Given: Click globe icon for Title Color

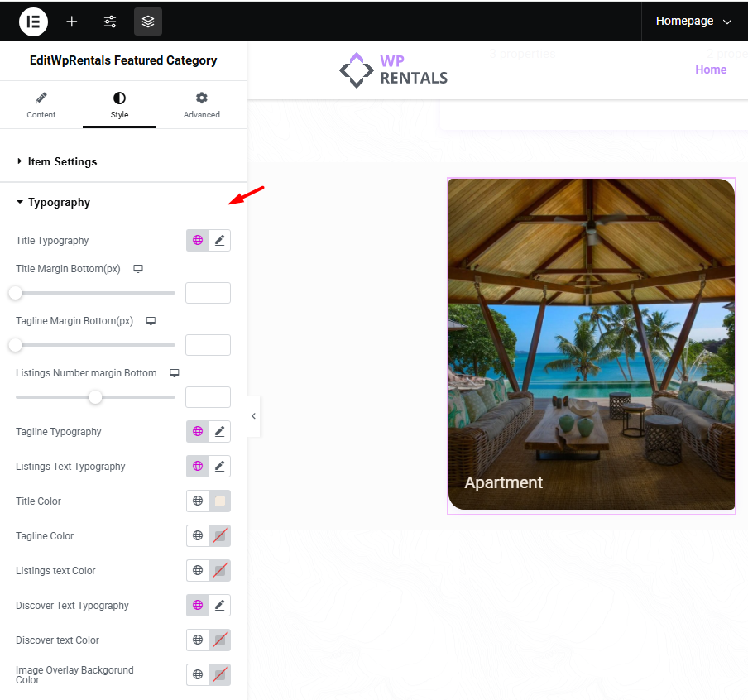Looking at the screenshot, I should (x=198, y=501).
